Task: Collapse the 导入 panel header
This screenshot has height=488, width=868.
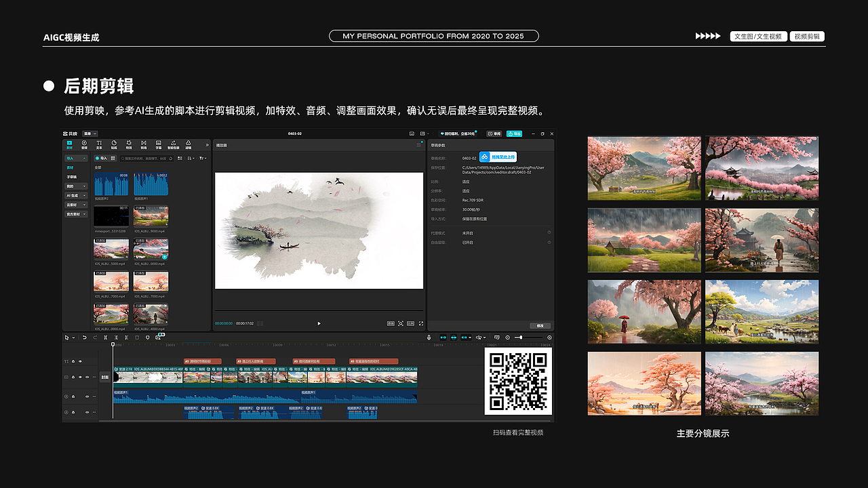Action: 76,159
